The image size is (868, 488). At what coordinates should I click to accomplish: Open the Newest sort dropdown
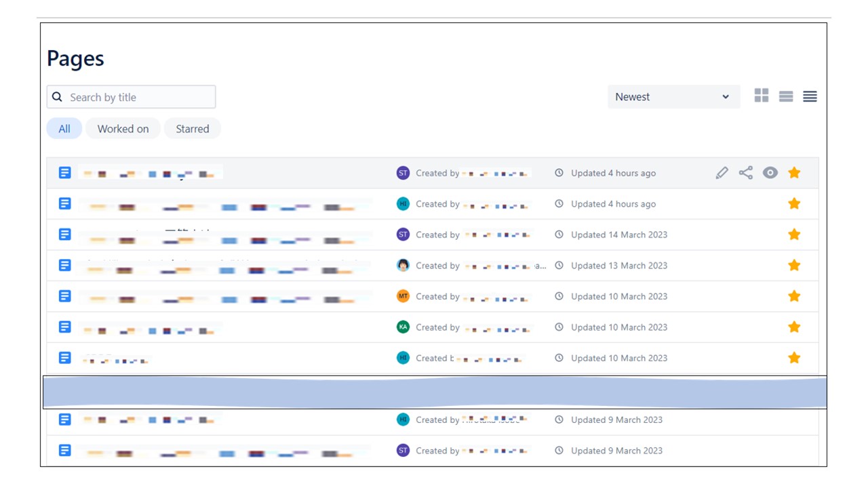click(x=673, y=97)
